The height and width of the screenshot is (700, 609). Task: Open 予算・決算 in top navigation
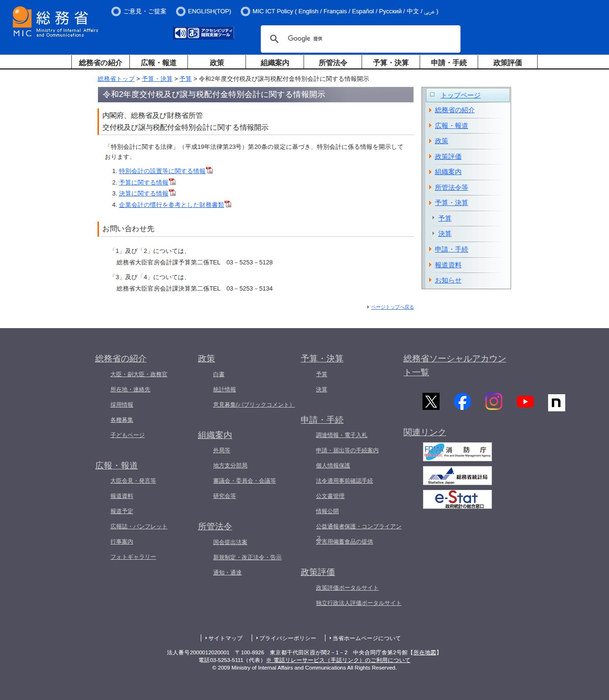click(391, 63)
